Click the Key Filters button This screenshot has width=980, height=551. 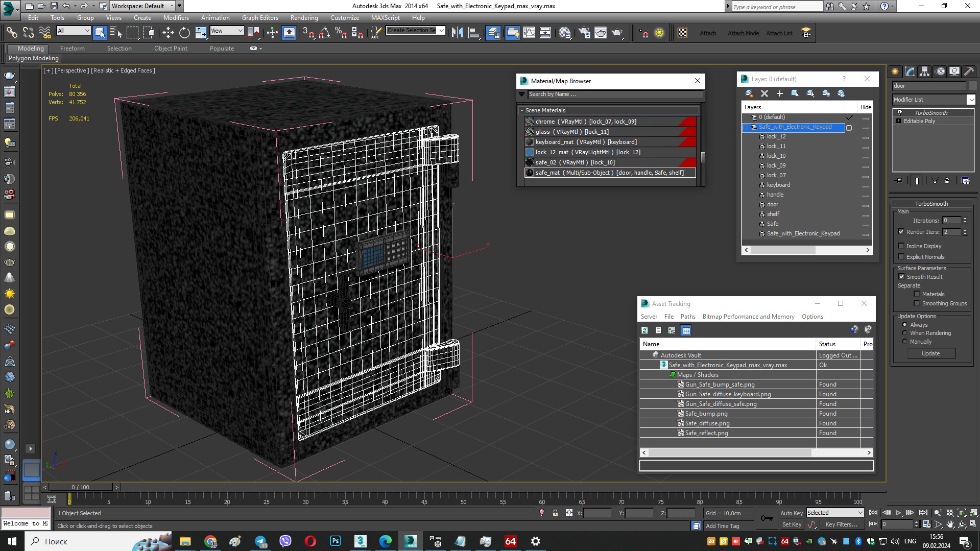[841, 524]
